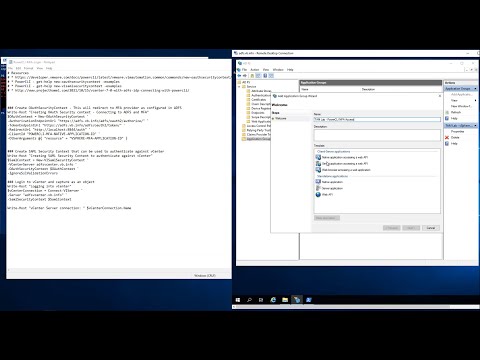Click the wizard Name text field
Viewport: 480px width, 360px height.
click(377, 119)
